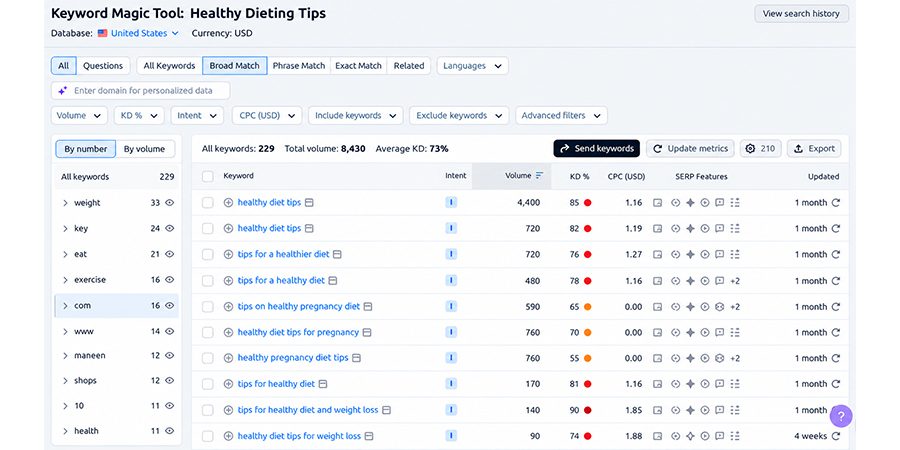Expand the "com" keyword group
The image size is (900, 450).
(65, 305)
